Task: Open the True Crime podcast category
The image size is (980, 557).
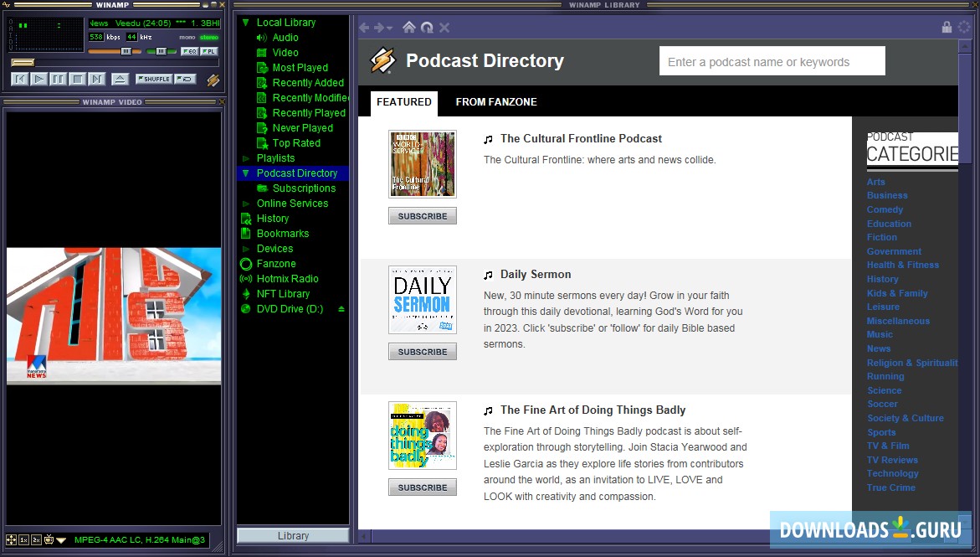Action: pos(890,487)
